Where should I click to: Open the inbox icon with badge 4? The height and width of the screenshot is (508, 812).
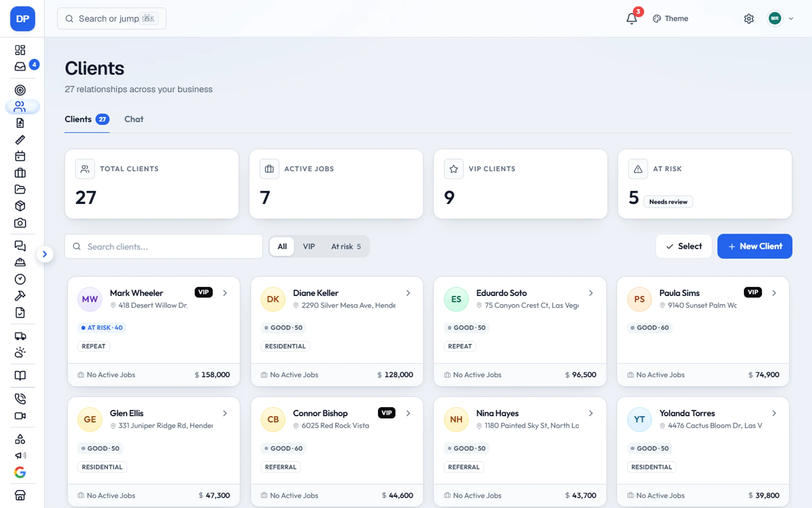[20, 66]
